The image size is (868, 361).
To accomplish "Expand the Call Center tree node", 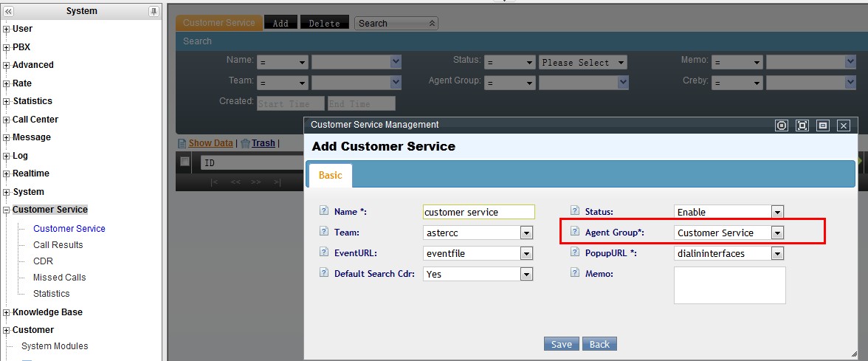I will pos(7,120).
